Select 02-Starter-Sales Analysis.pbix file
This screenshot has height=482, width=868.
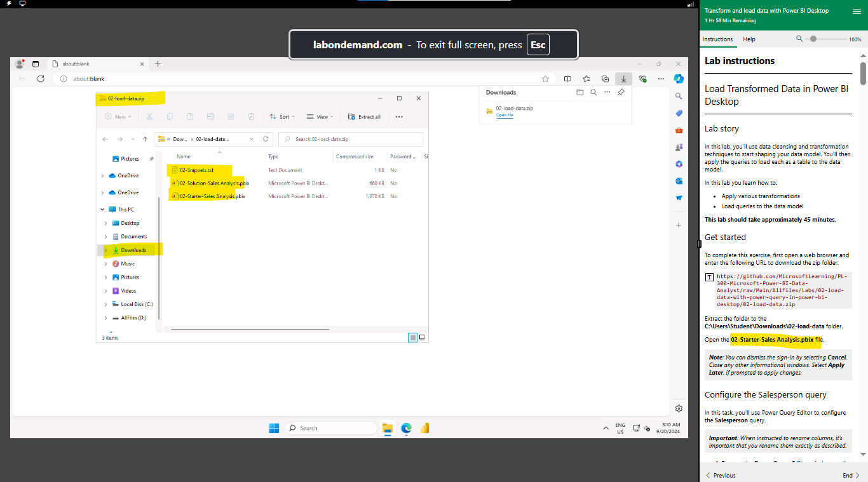pos(212,196)
